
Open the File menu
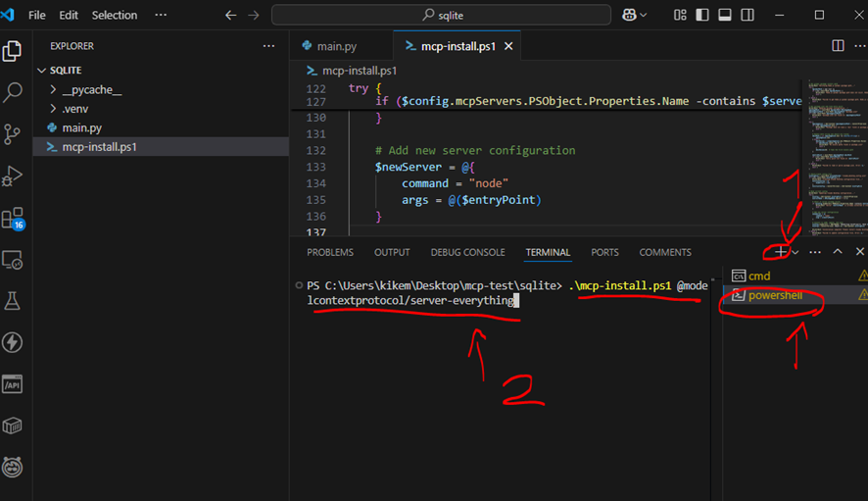point(37,16)
